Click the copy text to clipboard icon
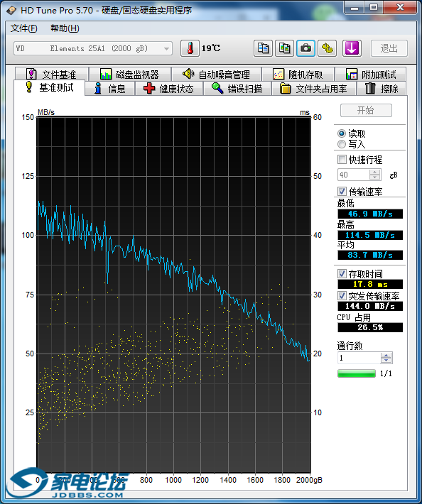 pos(263,48)
